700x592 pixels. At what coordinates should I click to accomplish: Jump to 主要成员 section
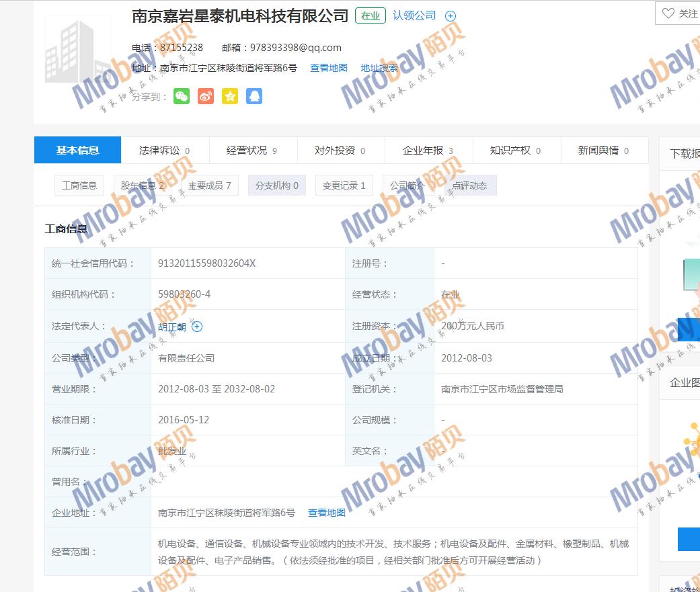tap(210, 185)
